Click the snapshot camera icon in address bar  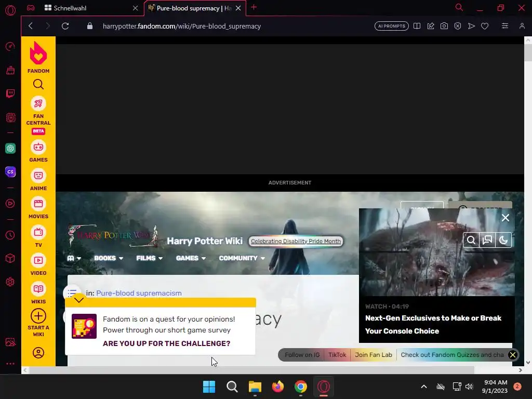tap(444, 26)
